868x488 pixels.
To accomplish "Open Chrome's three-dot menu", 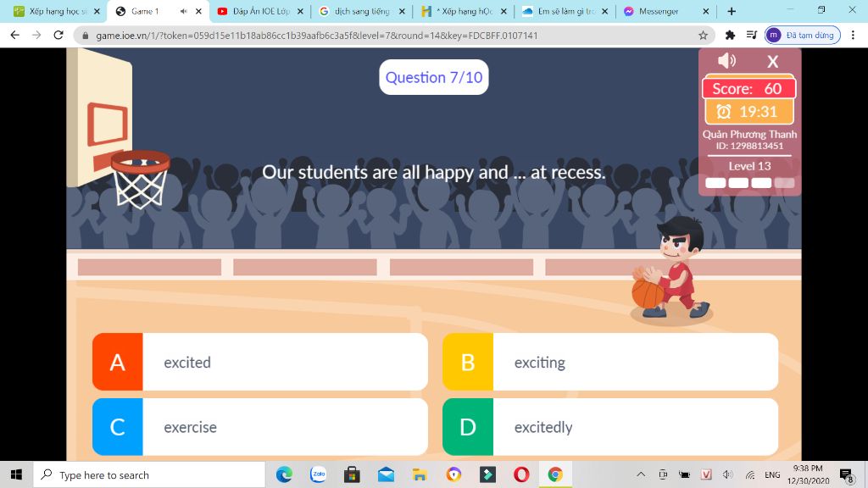I will pos(853,35).
